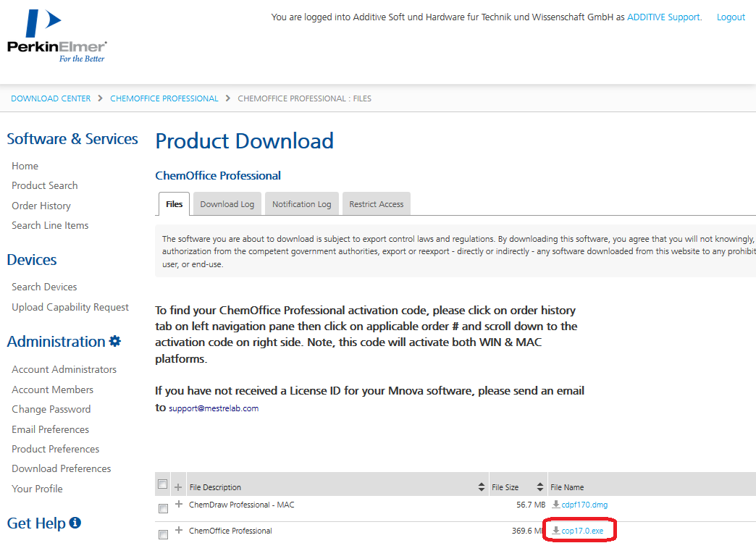Click the header plus icon in table

coord(178,487)
